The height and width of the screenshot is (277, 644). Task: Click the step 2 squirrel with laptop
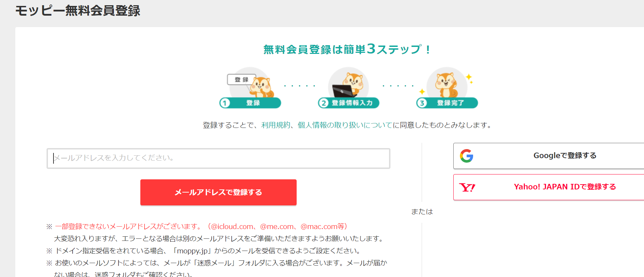pos(348,84)
